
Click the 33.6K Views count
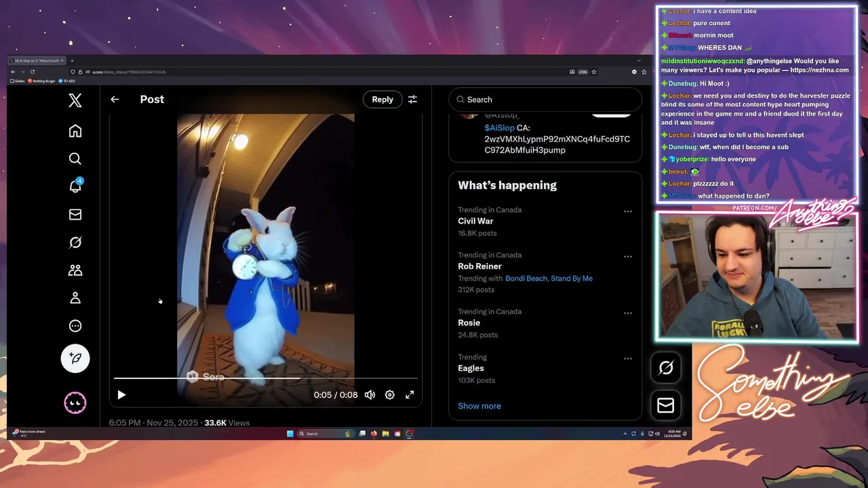click(x=227, y=422)
